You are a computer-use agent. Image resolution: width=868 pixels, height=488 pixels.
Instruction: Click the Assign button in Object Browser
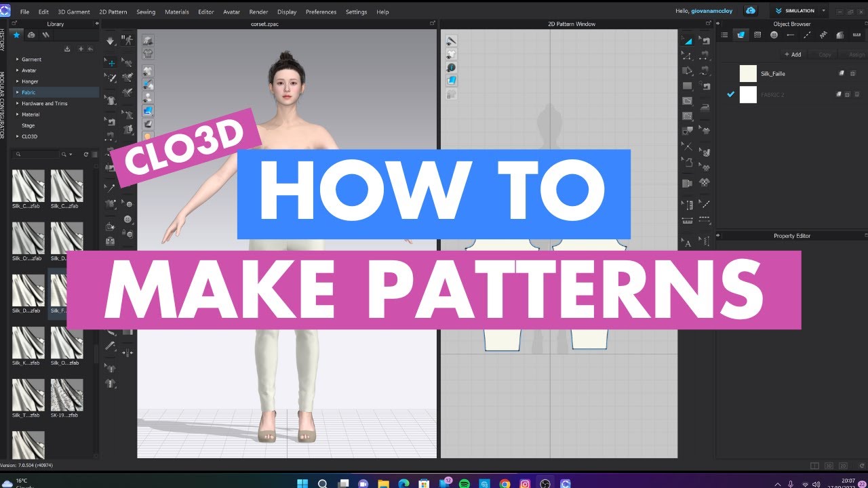(856, 54)
